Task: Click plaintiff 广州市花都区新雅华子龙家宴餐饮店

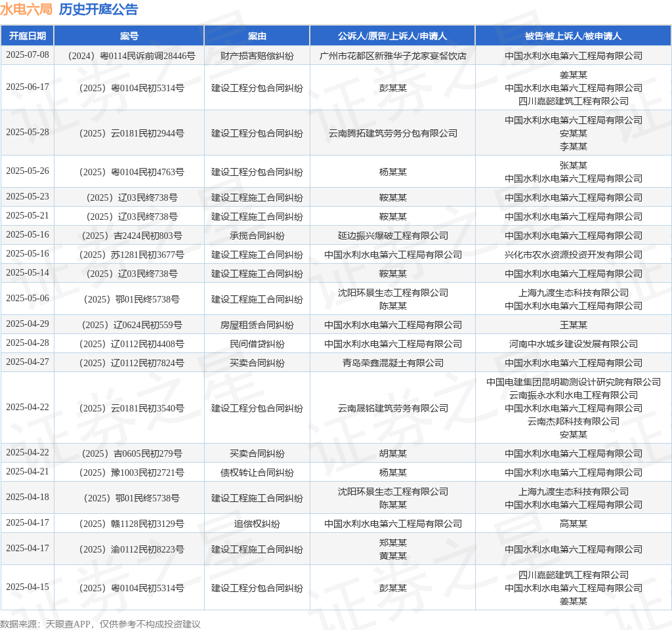Action: 392,56
